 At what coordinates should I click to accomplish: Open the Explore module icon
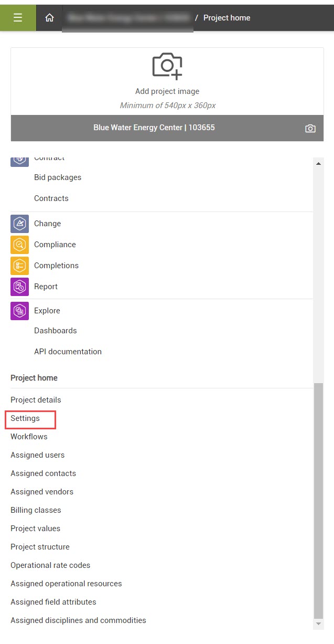click(20, 311)
